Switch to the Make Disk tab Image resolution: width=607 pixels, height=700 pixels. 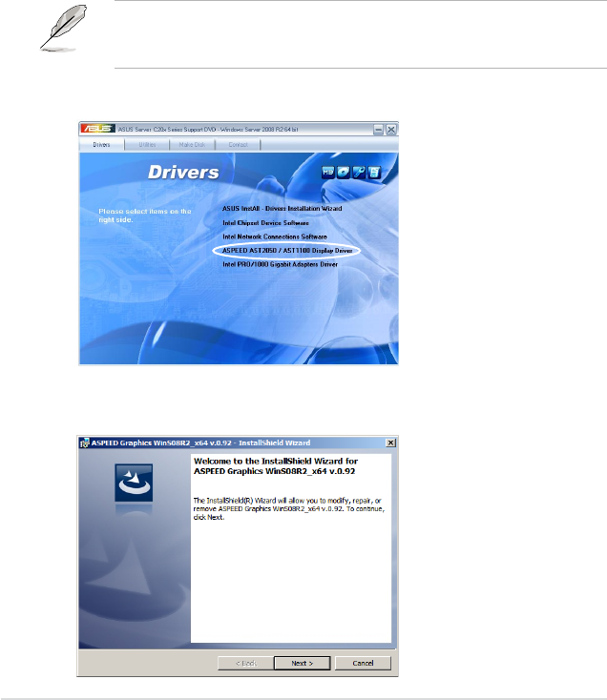192,145
